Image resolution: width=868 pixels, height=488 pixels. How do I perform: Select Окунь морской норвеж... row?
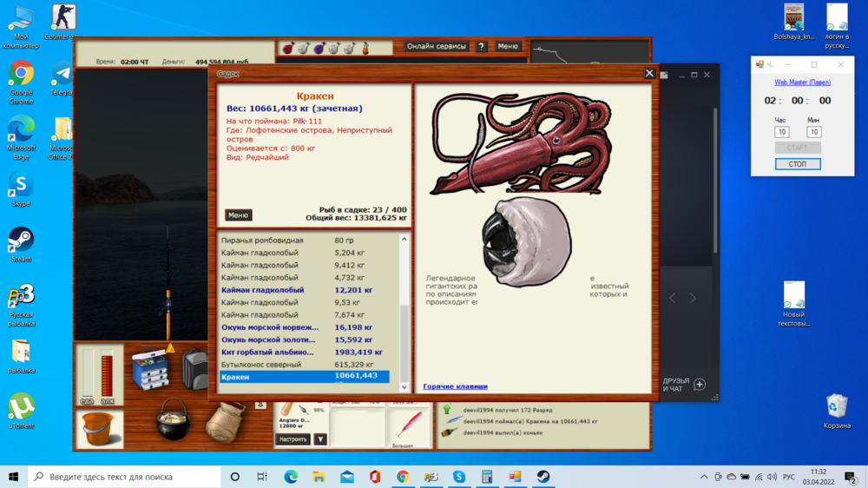coord(305,327)
